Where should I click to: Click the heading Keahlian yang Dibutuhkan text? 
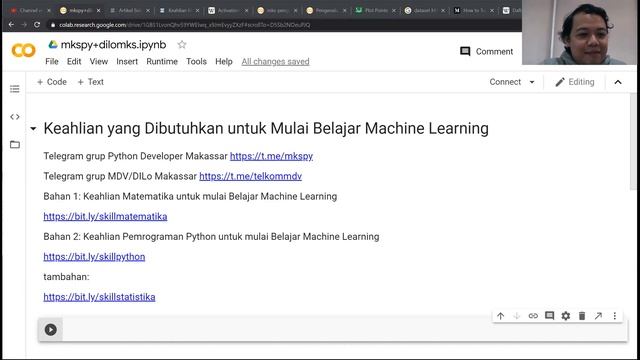tap(266, 129)
